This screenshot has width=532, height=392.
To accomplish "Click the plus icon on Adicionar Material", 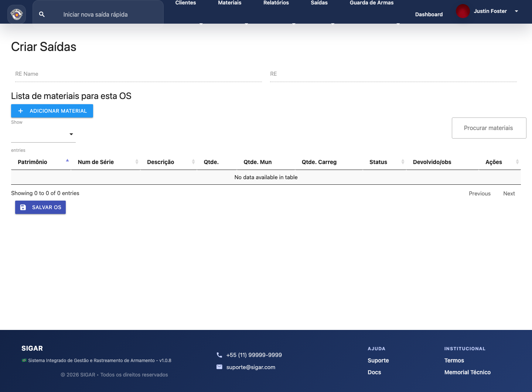I will coord(21,111).
